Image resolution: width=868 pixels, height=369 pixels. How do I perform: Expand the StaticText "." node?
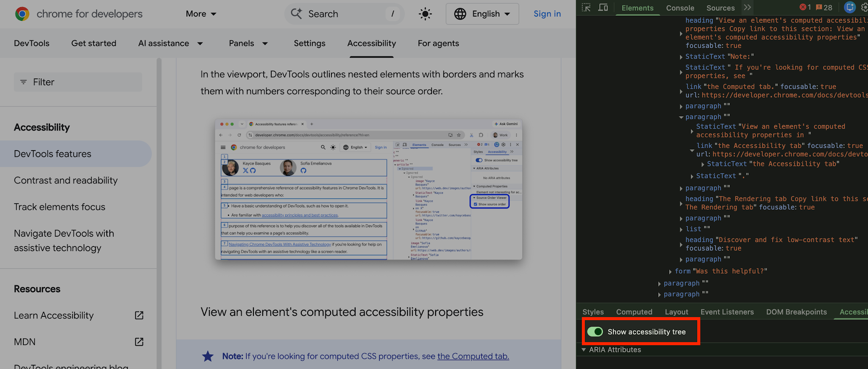[692, 176]
